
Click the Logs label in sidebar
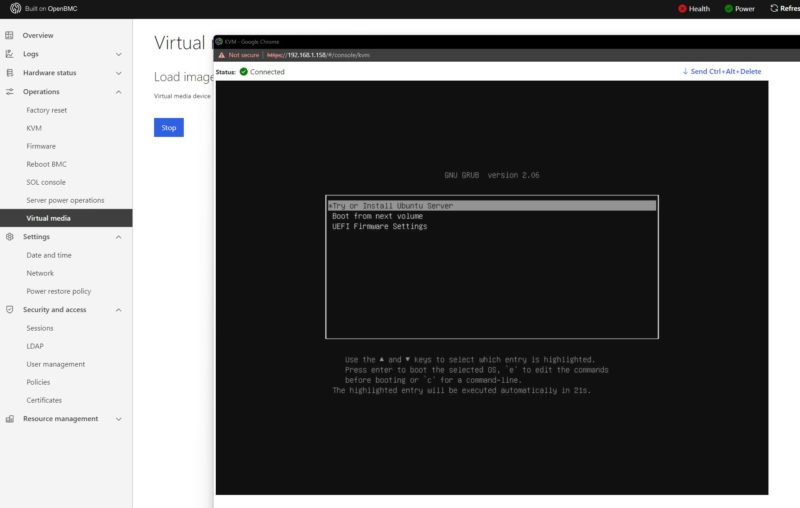pyautogui.click(x=31, y=54)
